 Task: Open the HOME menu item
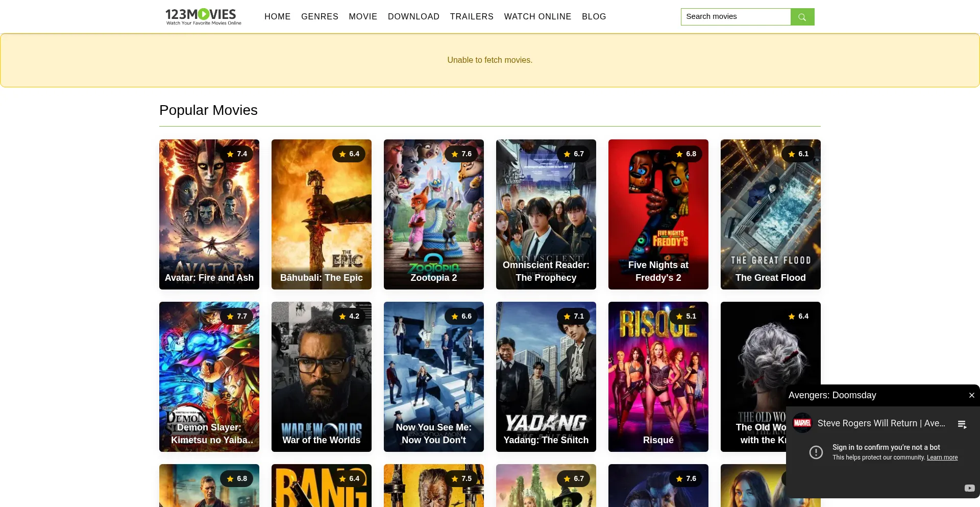click(x=277, y=16)
